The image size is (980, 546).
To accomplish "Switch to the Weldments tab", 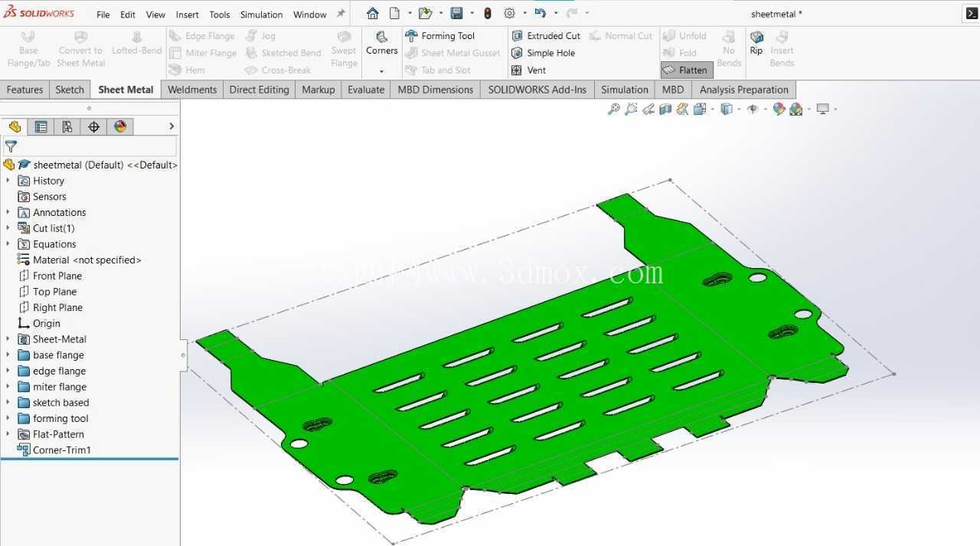I will [192, 90].
